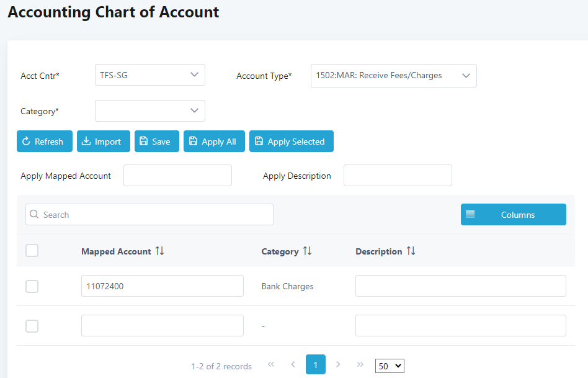
Task: Expand the Account Type dropdown
Action: click(x=394, y=76)
